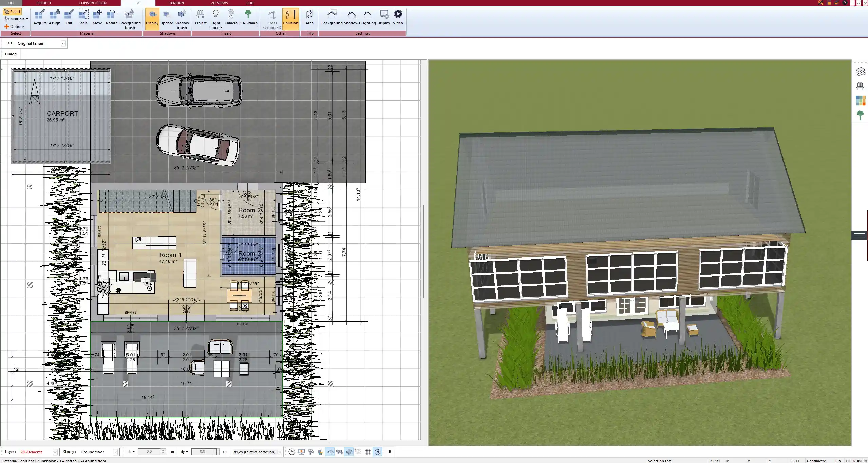868x463 pixels.
Task: Open the FILE menu
Action: coord(11,3)
